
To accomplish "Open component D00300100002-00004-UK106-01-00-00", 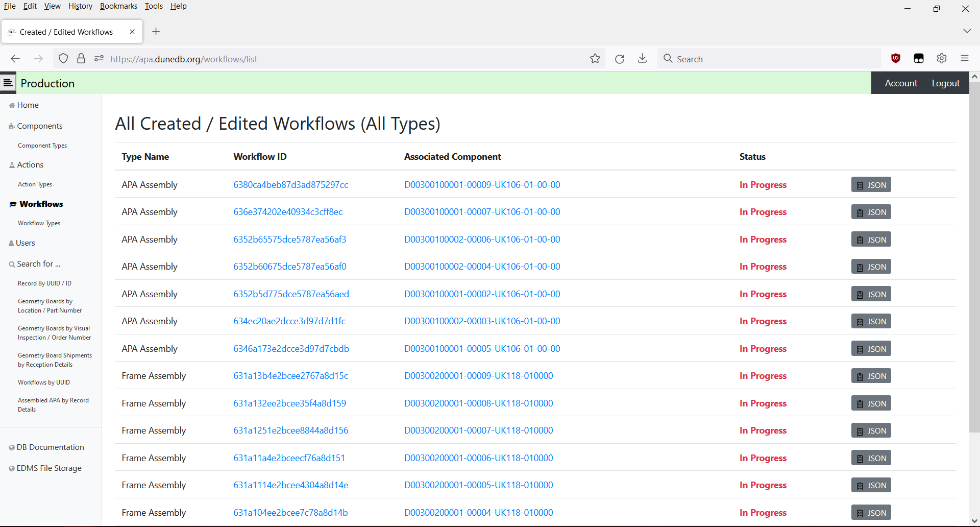I will (482, 267).
